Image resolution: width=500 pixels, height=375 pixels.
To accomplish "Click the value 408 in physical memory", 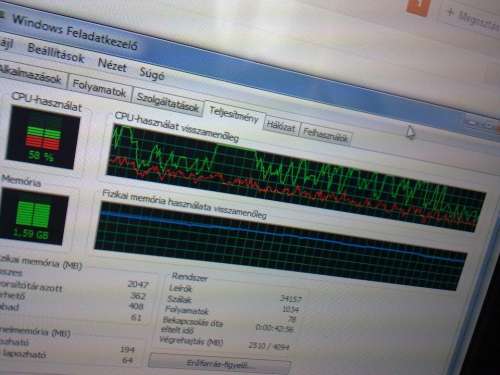I will [136, 306].
